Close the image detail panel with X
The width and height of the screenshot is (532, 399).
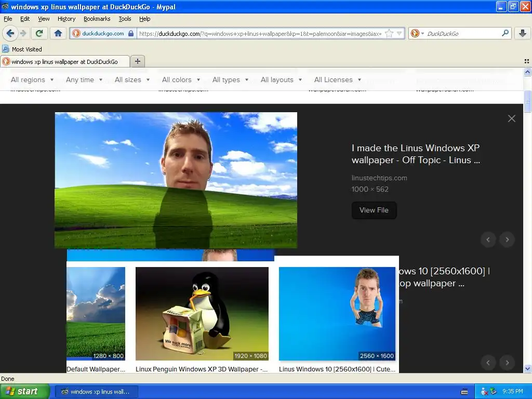click(x=511, y=118)
